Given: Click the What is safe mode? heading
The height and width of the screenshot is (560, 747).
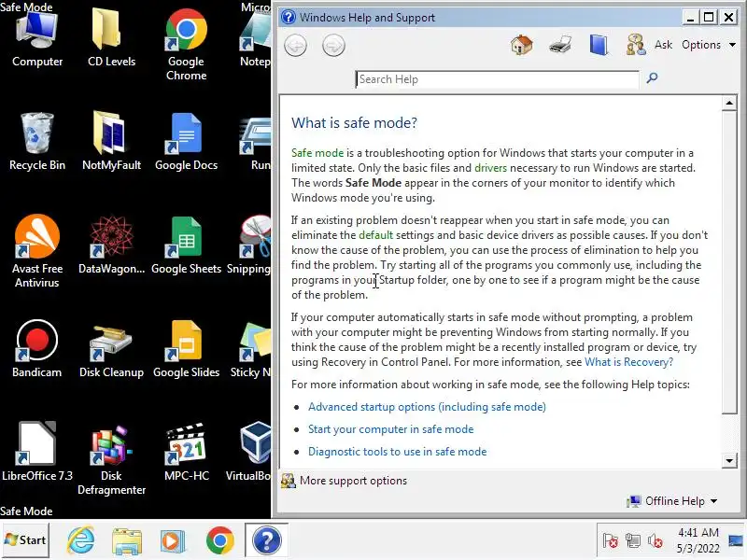Looking at the screenshot, I should (x=354, y=123).
